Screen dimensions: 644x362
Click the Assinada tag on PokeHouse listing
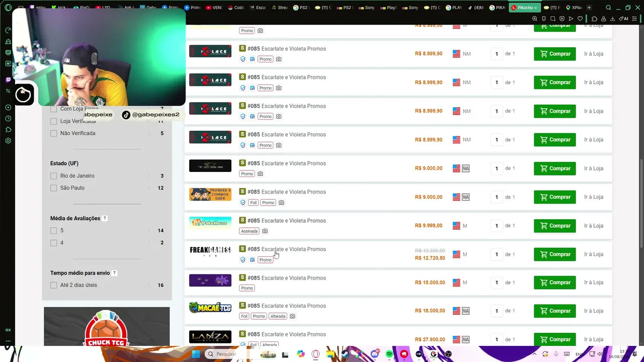(x=249, y=231)
